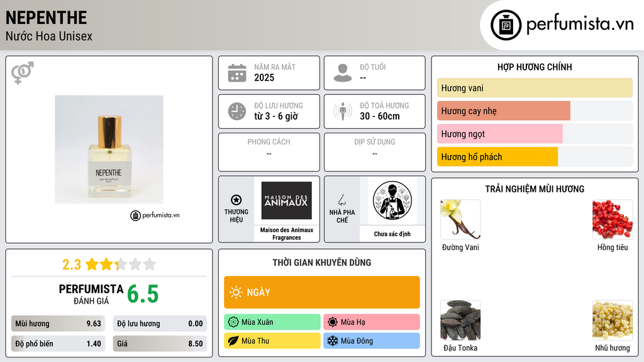The height and width of the screenshot is (362, 644).
Task: Click the Trải nghiệm mùi hương heading
Action: tap(535, 189)
